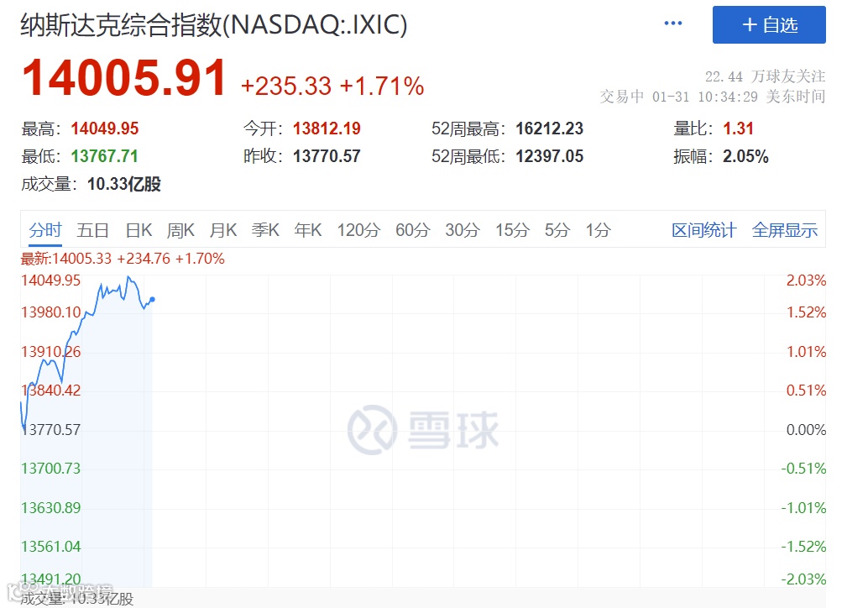Click the 2.03% right axis label
868x608 pixels.
tap(806, 280)
